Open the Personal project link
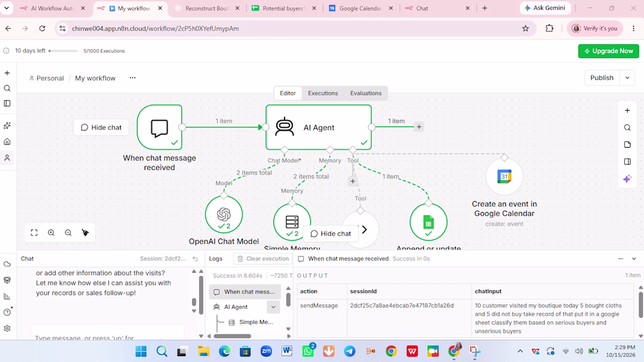Viewport: 644px width, 362px height. point(46,78)
